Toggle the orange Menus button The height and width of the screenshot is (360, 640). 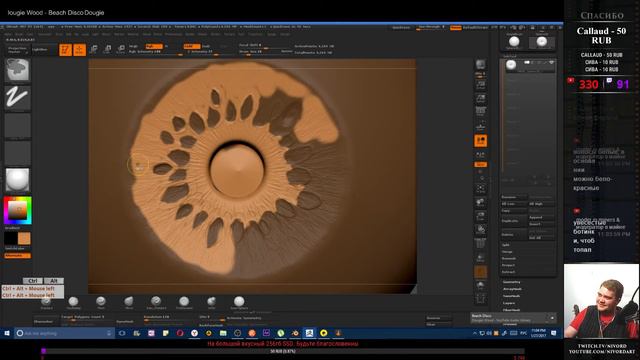tap(456, 27)
